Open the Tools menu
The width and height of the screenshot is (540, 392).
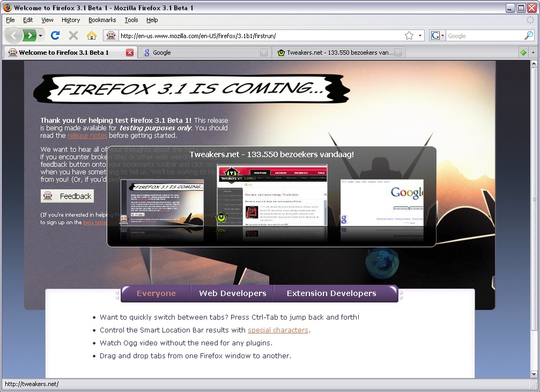pos(131,20)
